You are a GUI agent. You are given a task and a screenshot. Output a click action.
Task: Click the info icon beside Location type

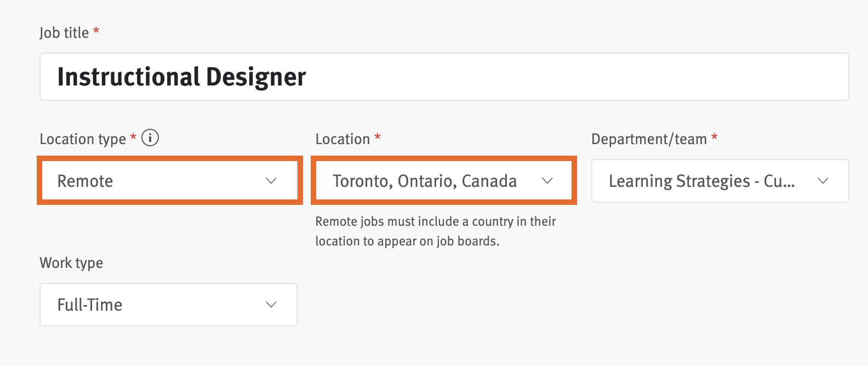[150, 138]
